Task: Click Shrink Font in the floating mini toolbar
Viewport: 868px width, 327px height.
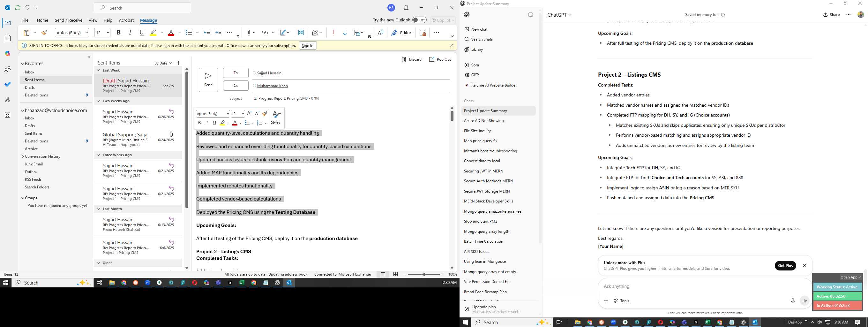Action: click(x=257, y=114)
